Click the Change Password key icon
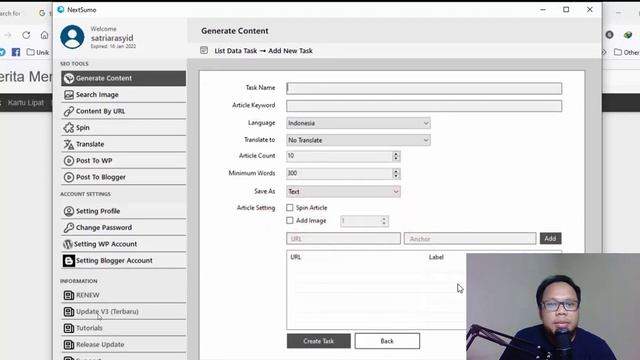Image resolution: width=640 pixels, height=360 pixels. coord(69,227)
